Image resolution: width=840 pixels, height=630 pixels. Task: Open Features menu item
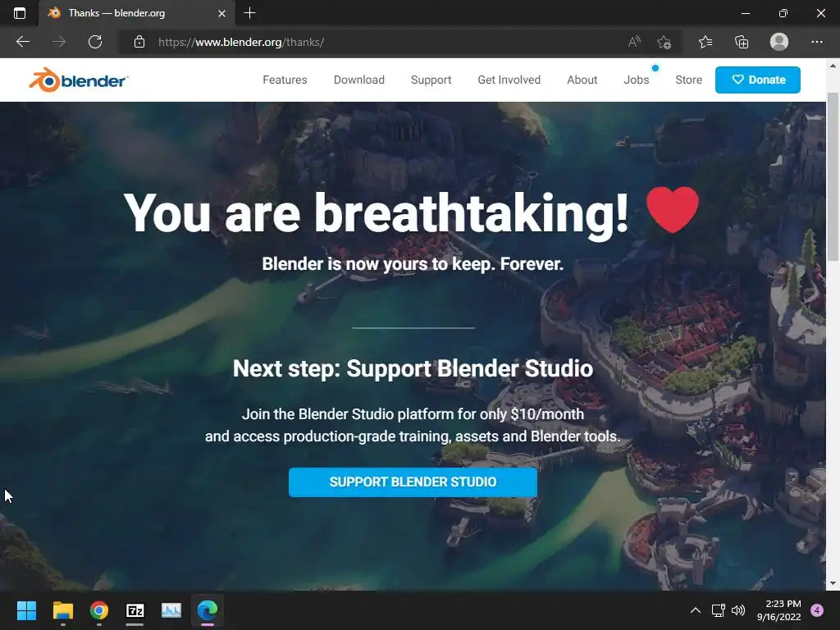point(285,80)
